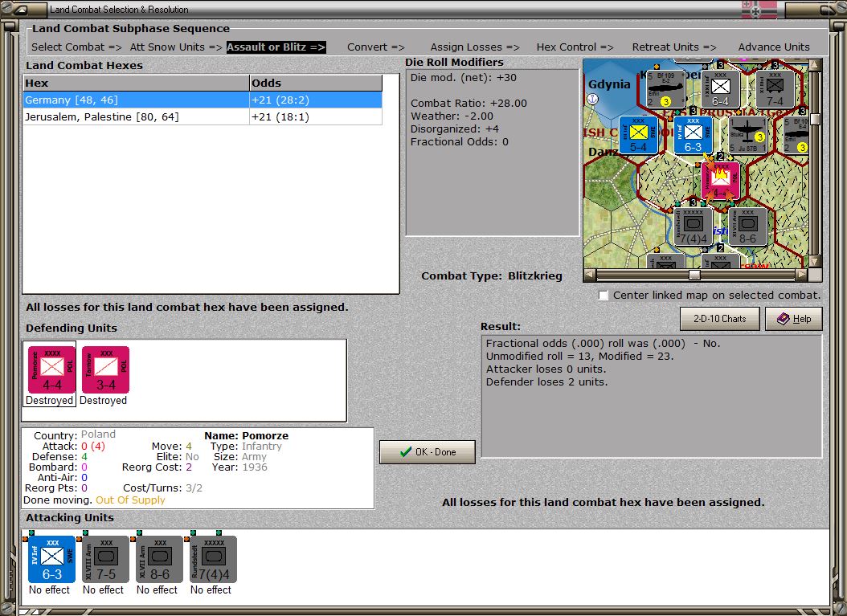Click the highlighted Assault or Blitz subphase
This screenshot has height=616, width=847.
pyautogui.click(x=276, y=47)
